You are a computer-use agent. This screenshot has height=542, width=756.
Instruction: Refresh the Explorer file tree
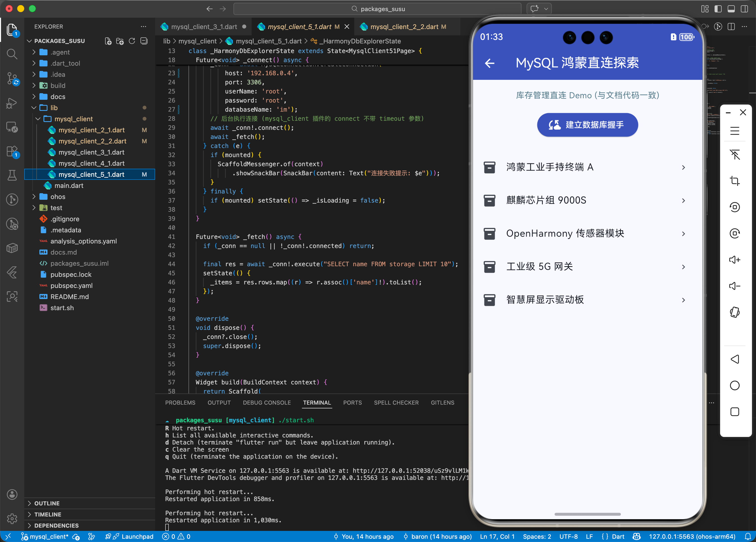click(x=132, y=41)
